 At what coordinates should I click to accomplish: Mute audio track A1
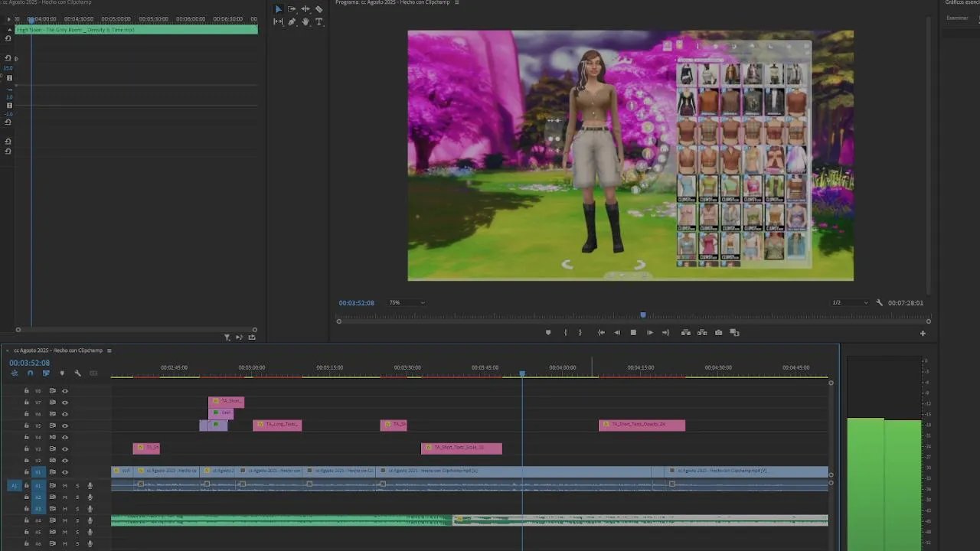coord(64,486)
